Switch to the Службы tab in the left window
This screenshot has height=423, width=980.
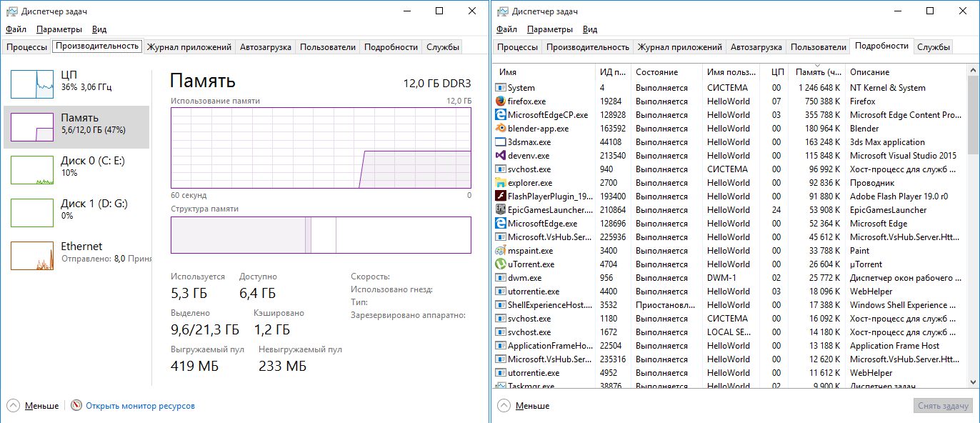[443, 47]
